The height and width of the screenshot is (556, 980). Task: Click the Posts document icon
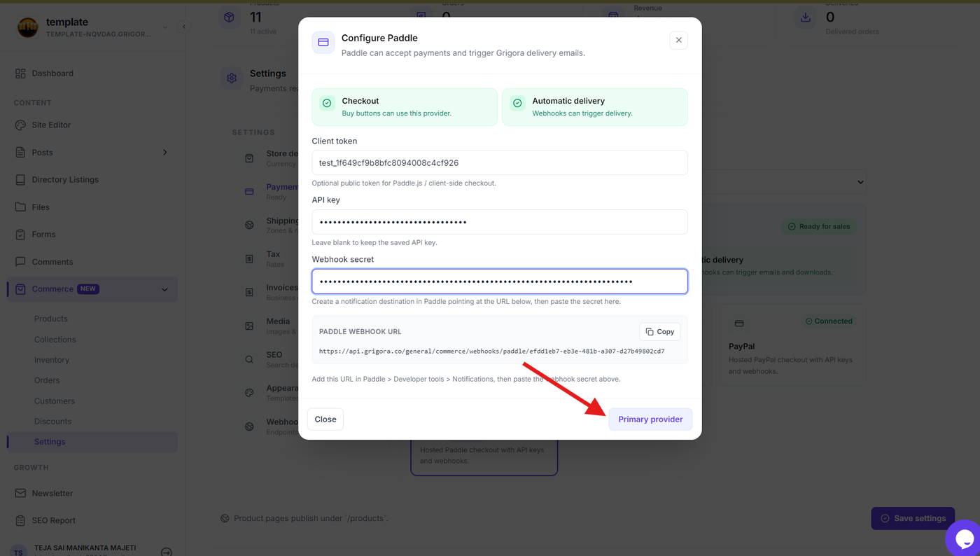tap(20, 152)
